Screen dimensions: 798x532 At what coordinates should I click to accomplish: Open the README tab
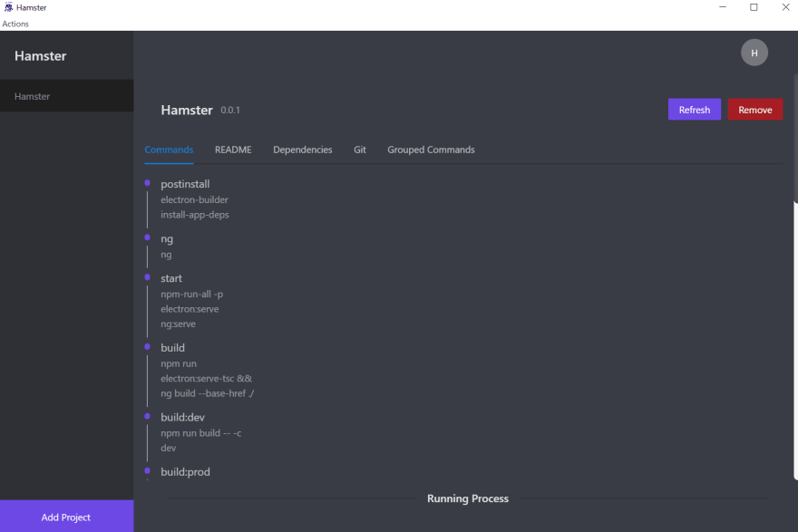233,150
